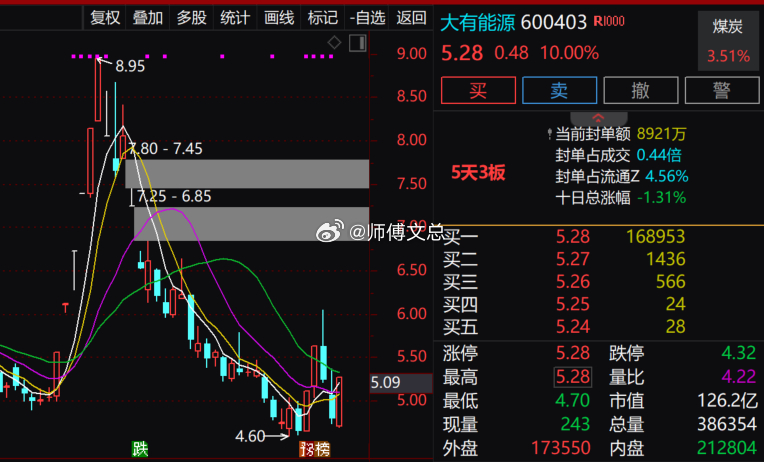Click 内盘 value 212804
The height and width of the screenshot is (462, 764).
click(727, 447)
